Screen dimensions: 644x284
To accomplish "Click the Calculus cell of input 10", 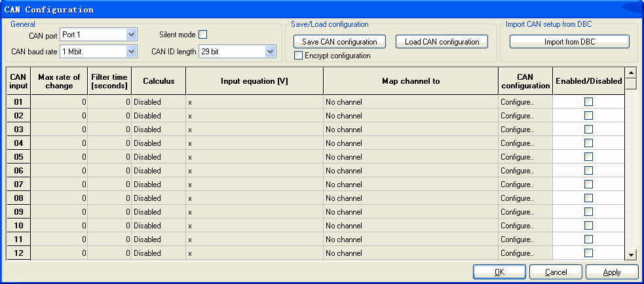I will coord(158,226).
